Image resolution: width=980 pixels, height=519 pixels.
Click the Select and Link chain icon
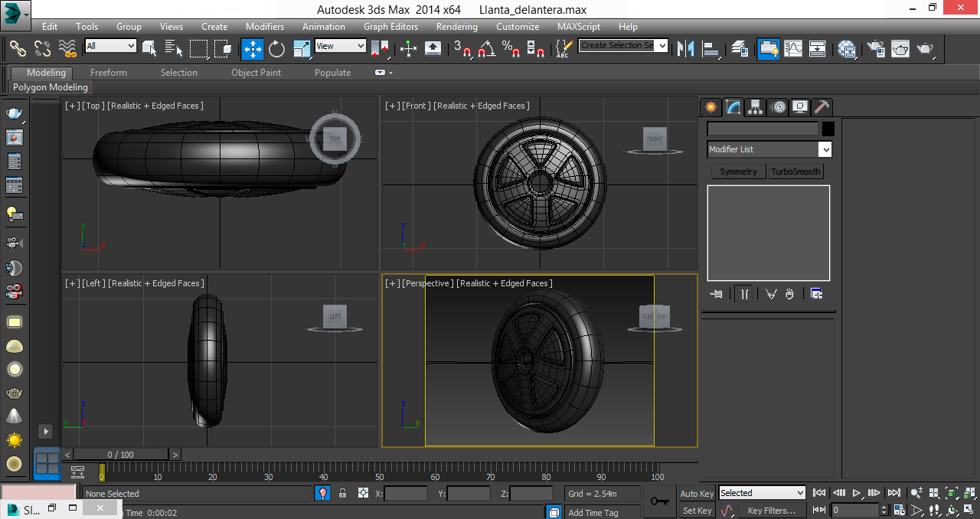pos(18,49)
